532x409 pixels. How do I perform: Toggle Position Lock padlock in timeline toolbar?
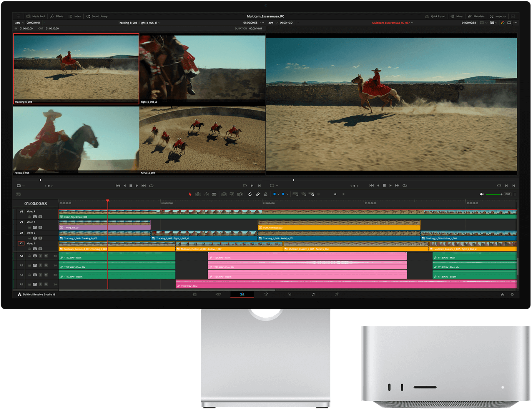point(266,194)
